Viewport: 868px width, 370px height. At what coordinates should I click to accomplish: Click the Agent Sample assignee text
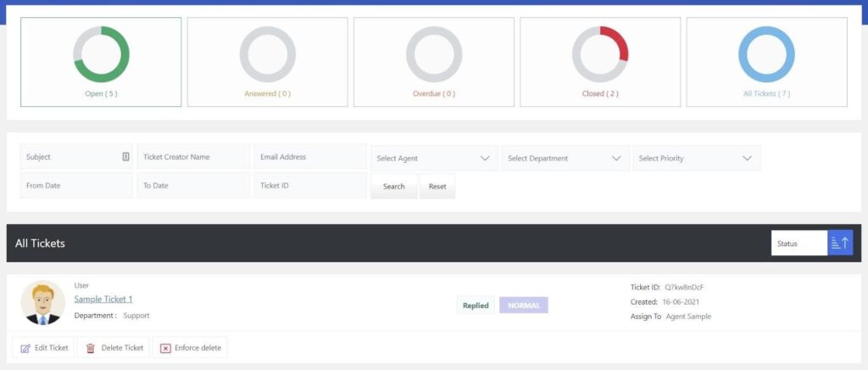pyautogui.click(x=688, y=317)
